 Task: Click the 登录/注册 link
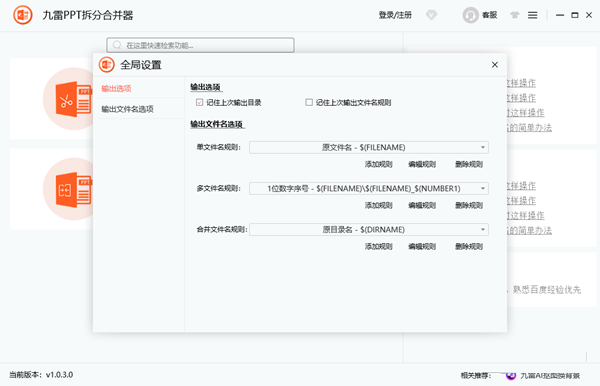(395, 15)
